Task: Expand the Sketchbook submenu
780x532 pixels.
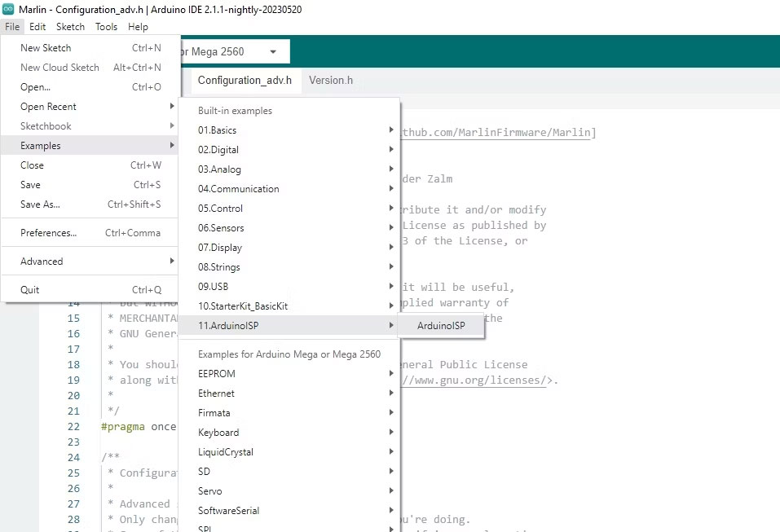Action: coord(90,125)
